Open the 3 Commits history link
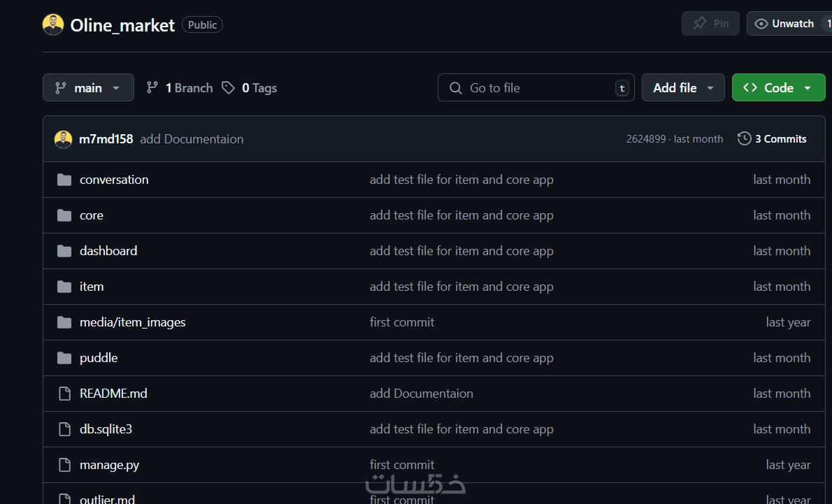 click(x=780, y=139)
